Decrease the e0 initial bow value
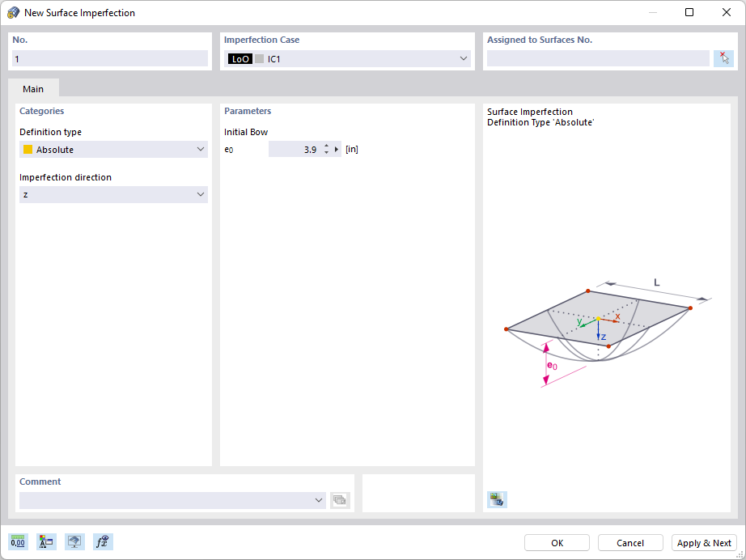The image size is (746, 560). (x=326, y=153)
